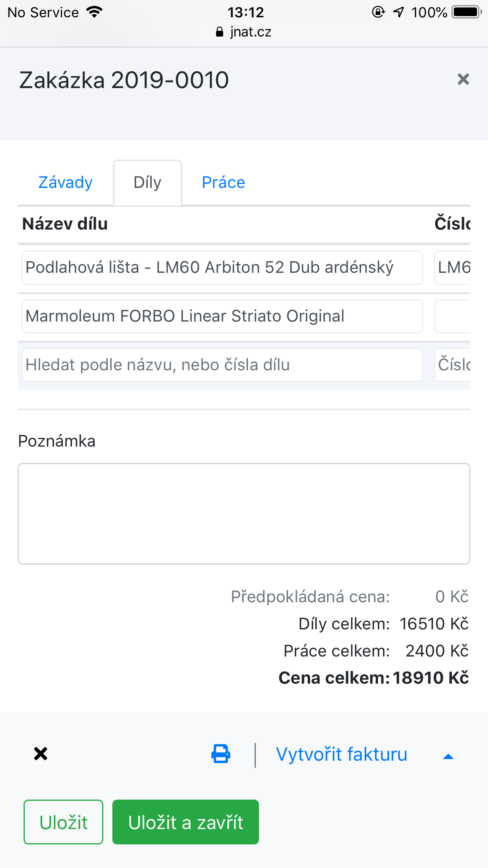Click the Uložit button
Image resolution: width=488 pixels, height=868 pixels.
click(x=63, y=822)
